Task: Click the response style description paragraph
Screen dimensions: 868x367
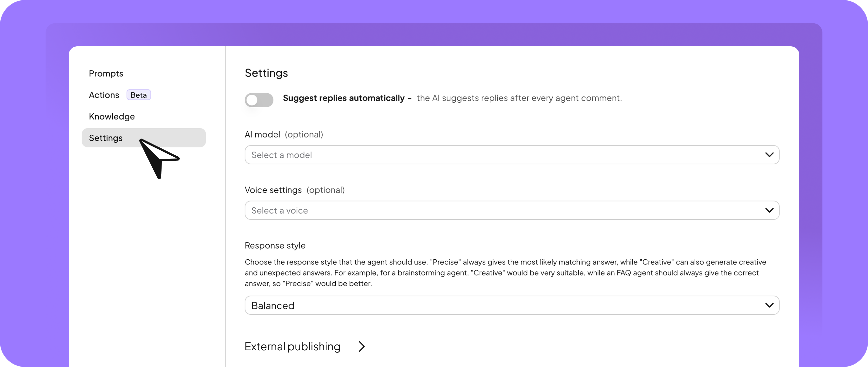Action: 502,273
